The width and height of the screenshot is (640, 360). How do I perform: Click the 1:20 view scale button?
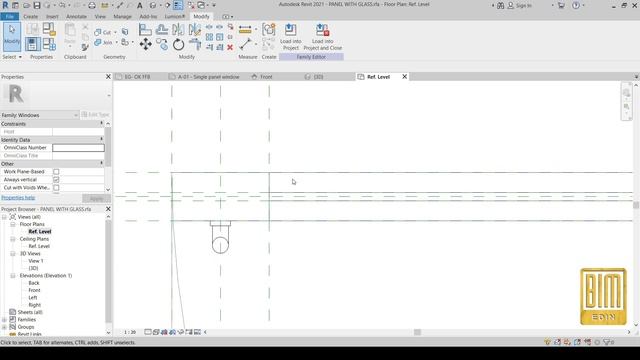pyautogui.click(x=130, y=332)
